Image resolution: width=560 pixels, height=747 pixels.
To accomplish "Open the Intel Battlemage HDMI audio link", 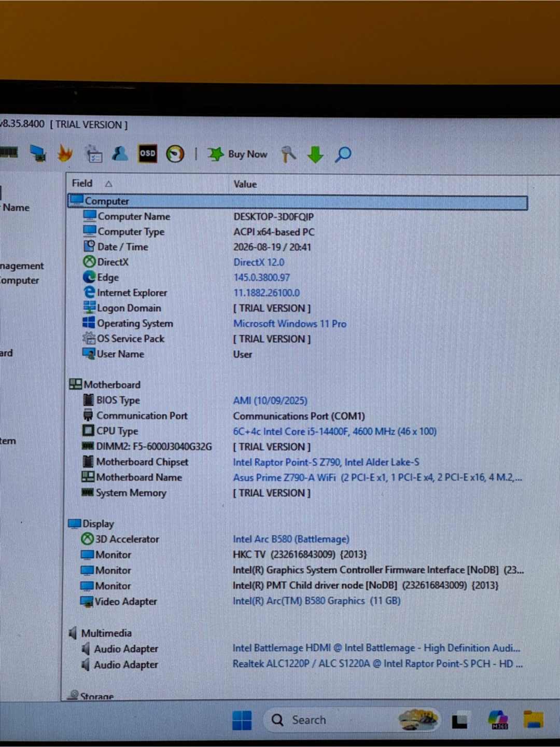I will pos(376,648).
